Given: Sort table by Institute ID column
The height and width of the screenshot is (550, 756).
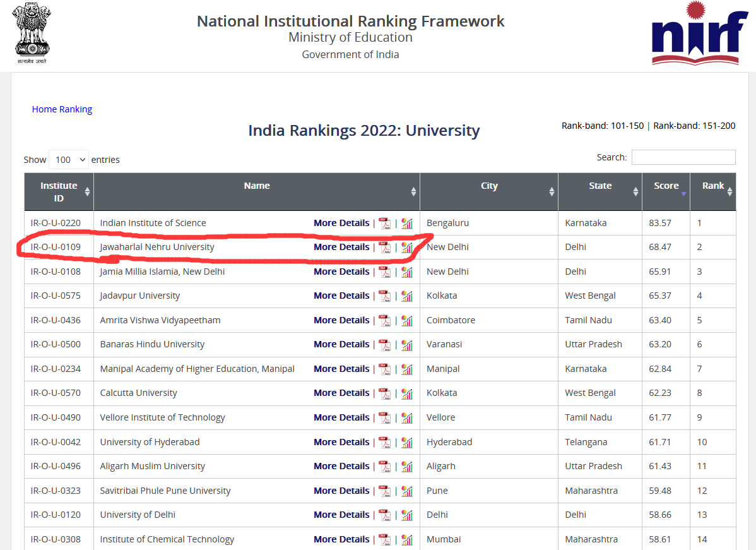Looking at the screenshot, I should pyautogui.click(x=59, y=192).
